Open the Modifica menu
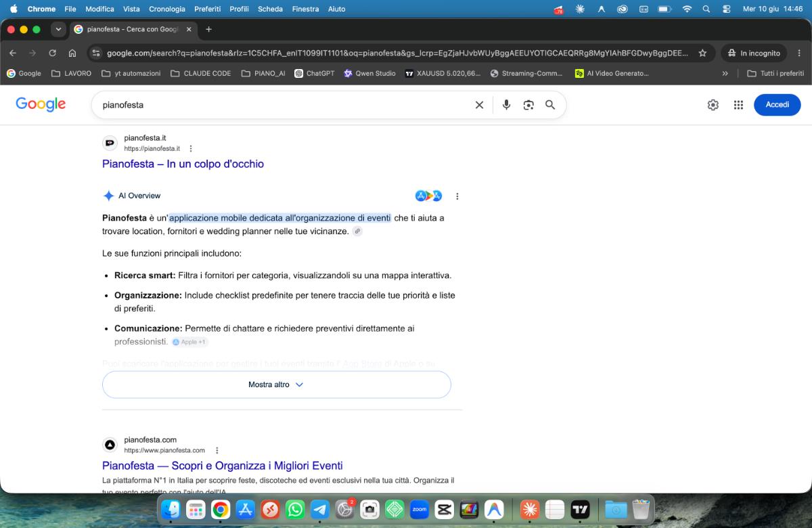The height and width of the screenshot is (528, 812). coord(99,9)
